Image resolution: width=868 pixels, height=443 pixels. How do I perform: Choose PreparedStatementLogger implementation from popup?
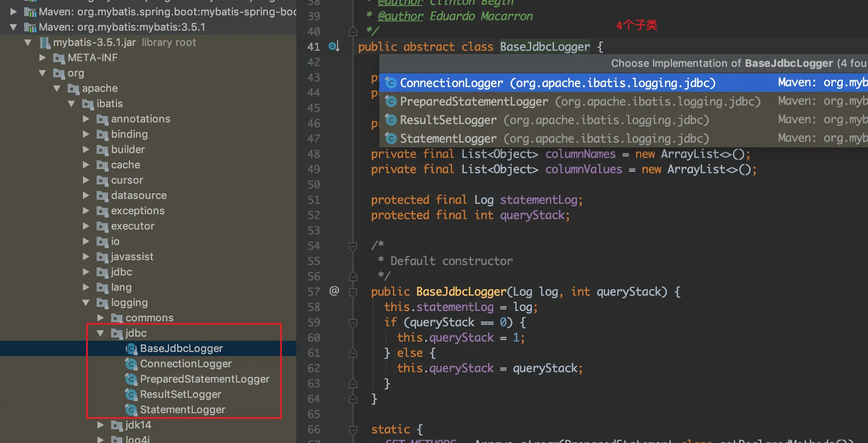[x=473, y=101]
